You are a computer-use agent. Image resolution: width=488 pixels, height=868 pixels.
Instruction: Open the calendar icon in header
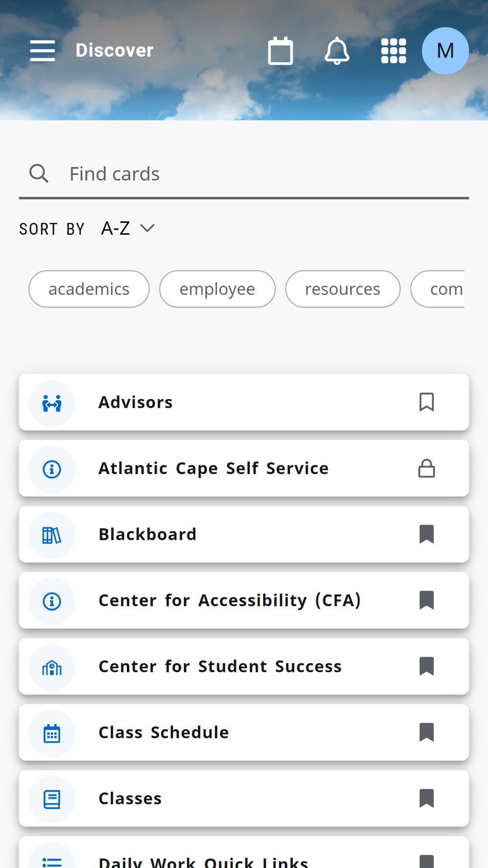point(281,51)
